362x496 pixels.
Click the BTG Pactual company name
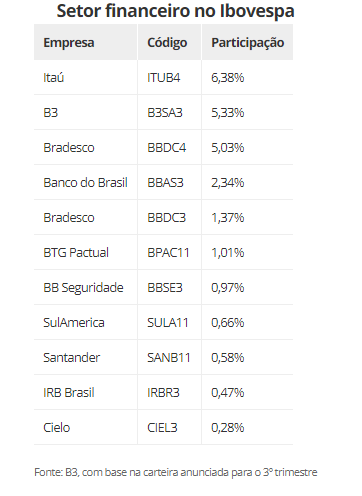pyautogui.click(x=76, y=253)
